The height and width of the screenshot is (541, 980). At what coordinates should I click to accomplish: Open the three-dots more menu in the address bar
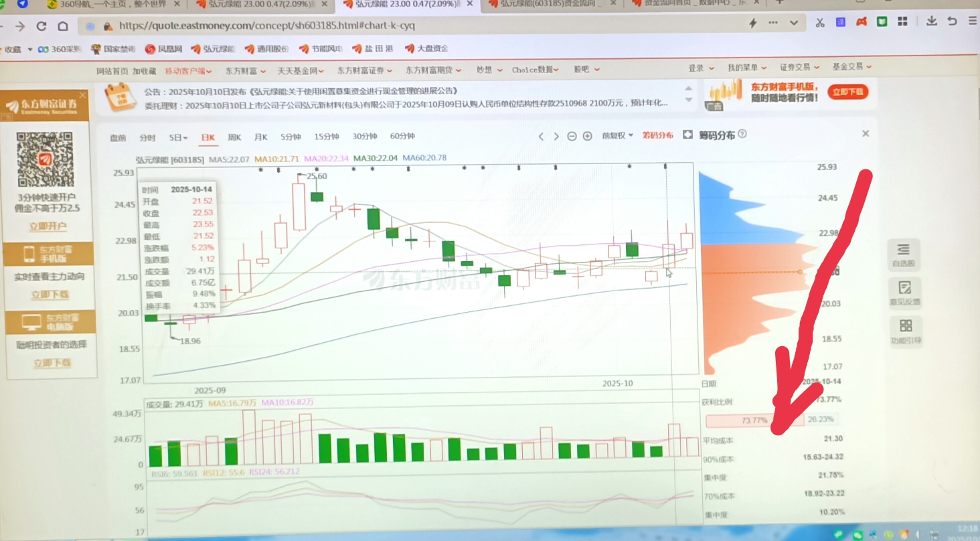[773, 23]
